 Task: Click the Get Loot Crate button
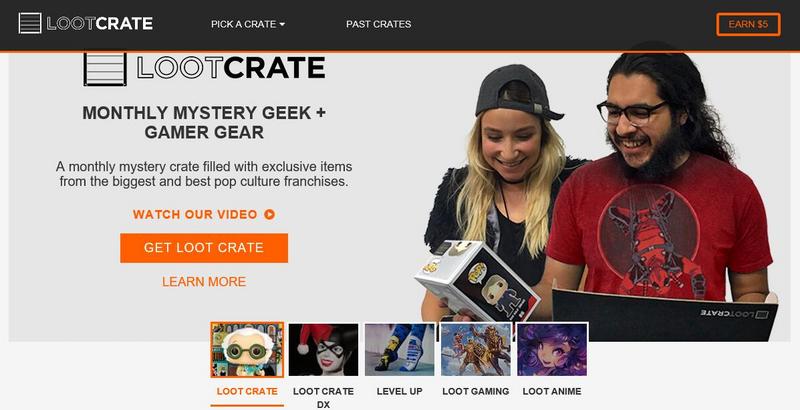(204, 248)
